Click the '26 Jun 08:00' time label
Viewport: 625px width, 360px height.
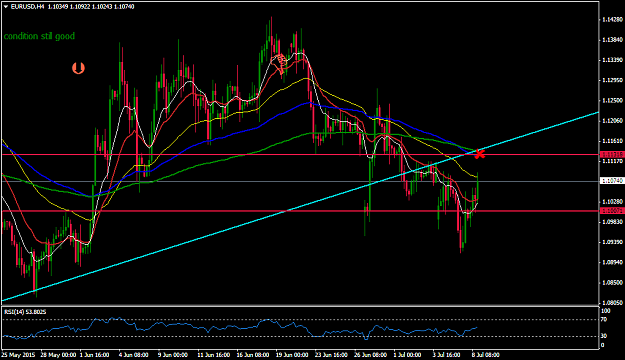tap(370, 354)
